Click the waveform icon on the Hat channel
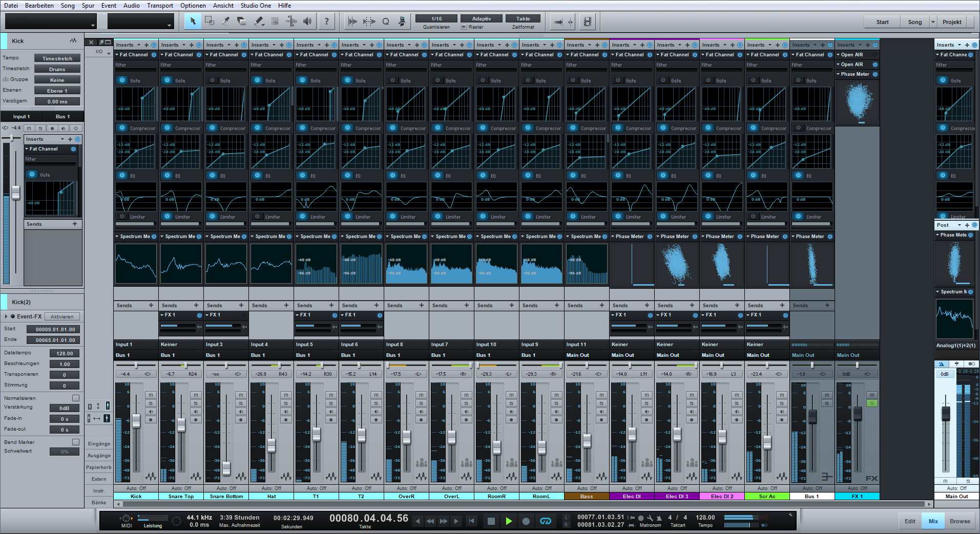The image size is (980, 534). click(x=286, y=476)
